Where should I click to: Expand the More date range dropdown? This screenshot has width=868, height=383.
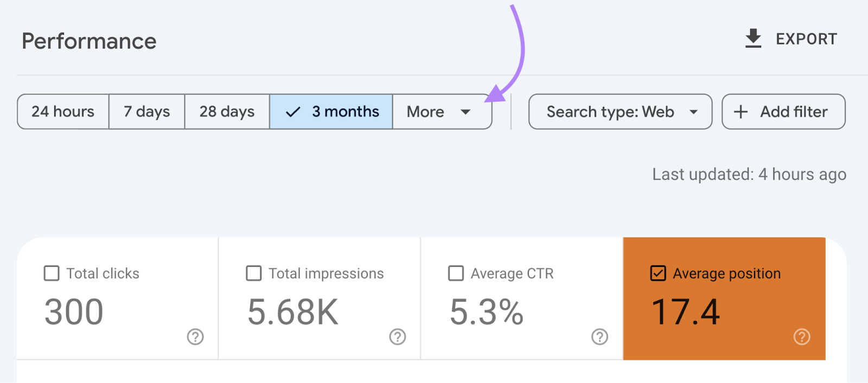[442, 112]
